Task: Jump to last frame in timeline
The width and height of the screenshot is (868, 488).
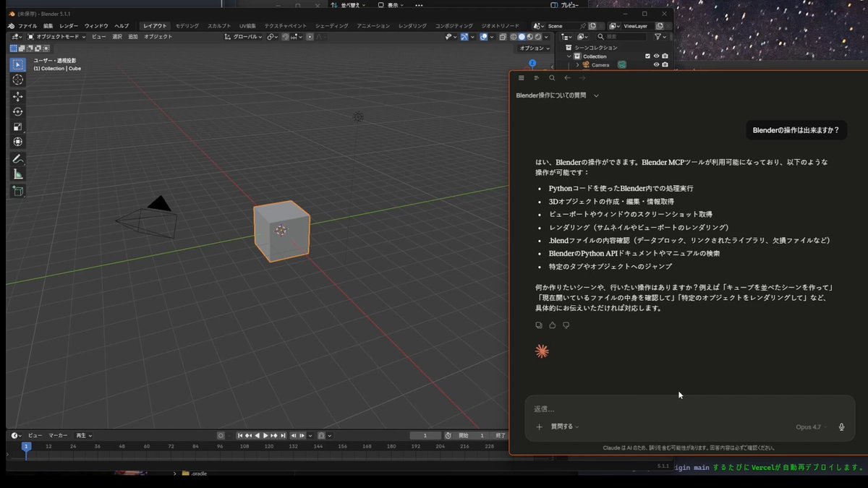Action: (x=283, y=435)
